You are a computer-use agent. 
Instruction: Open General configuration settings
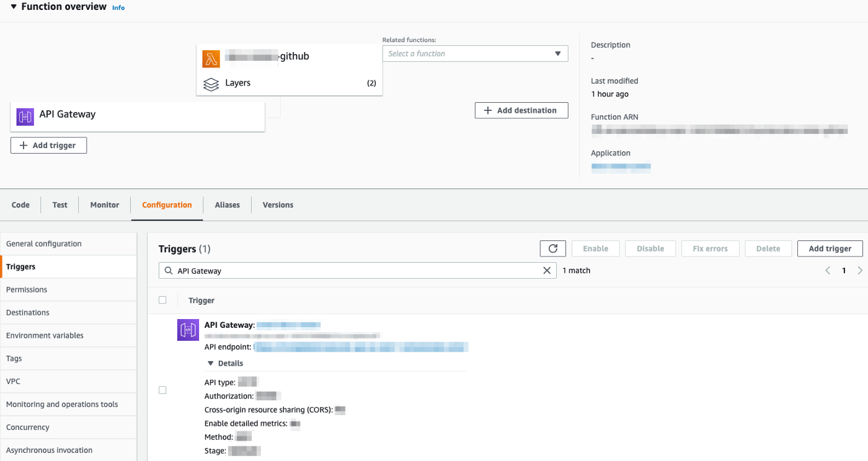click(x=68, y=244)
